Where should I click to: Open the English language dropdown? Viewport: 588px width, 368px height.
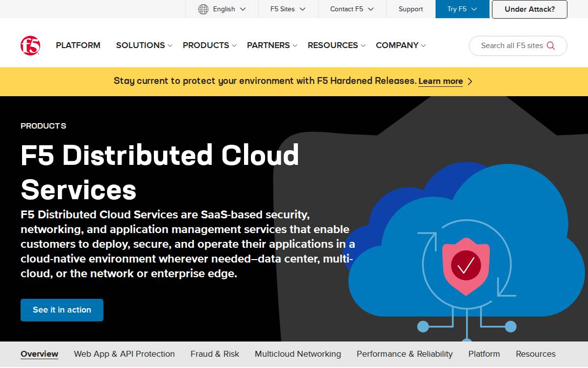tap(222, 9)
